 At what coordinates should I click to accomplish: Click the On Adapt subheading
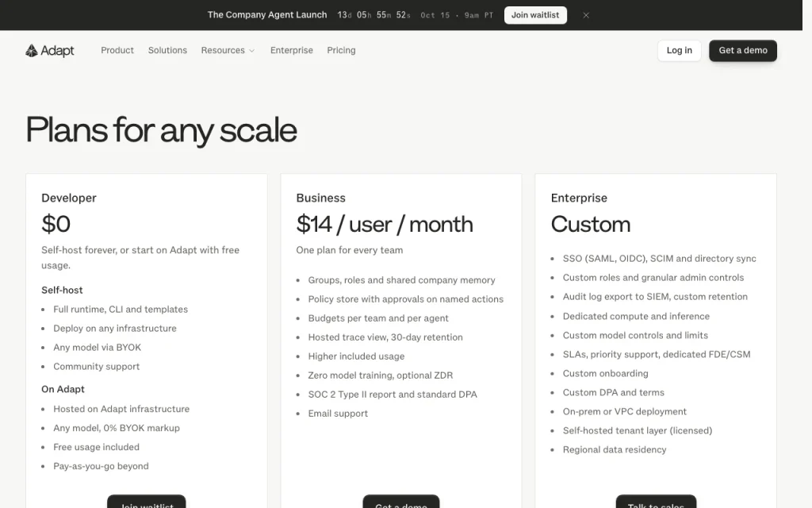tap(63, 389)
